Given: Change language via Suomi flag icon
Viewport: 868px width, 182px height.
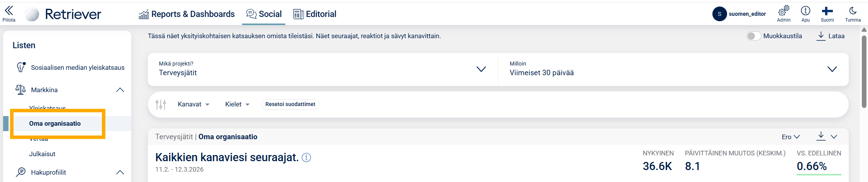Looking at the screenshot, I should click(x=827, y=11).
